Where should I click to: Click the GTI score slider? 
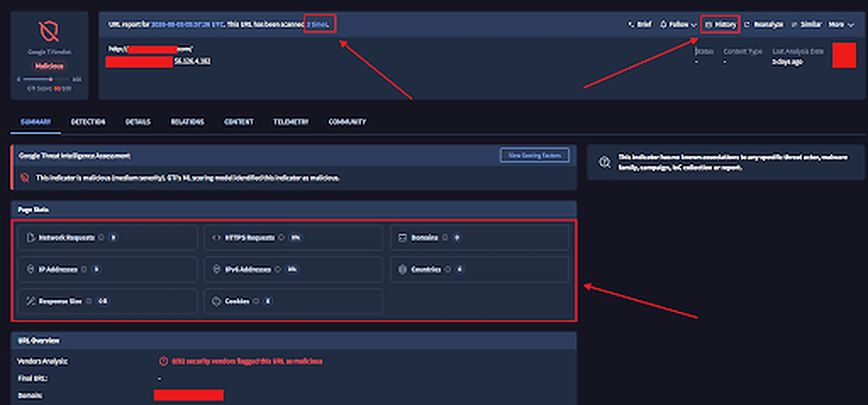point(47,79)
